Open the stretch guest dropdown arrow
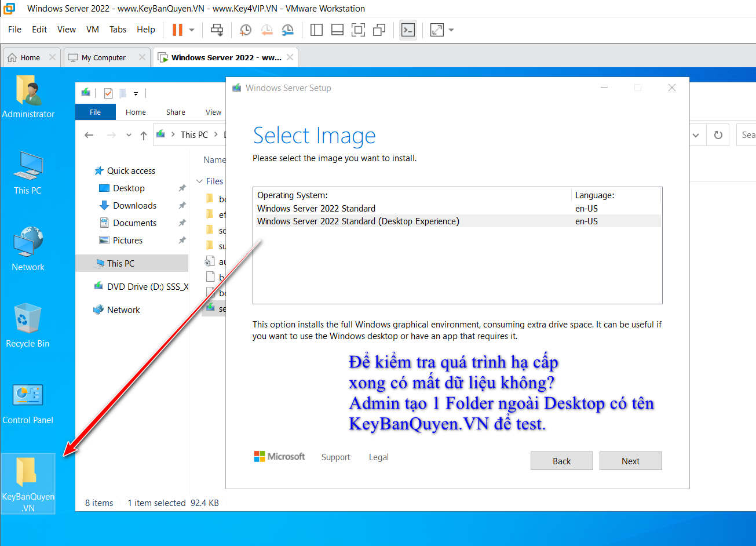 tap(451, 30)
